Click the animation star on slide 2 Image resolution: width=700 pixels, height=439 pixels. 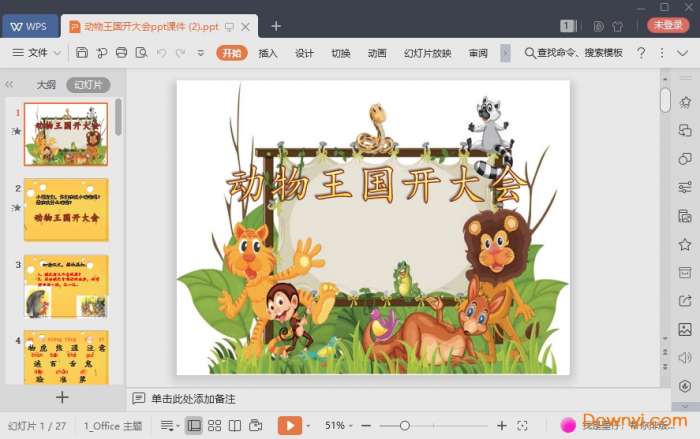pos(17,208)
